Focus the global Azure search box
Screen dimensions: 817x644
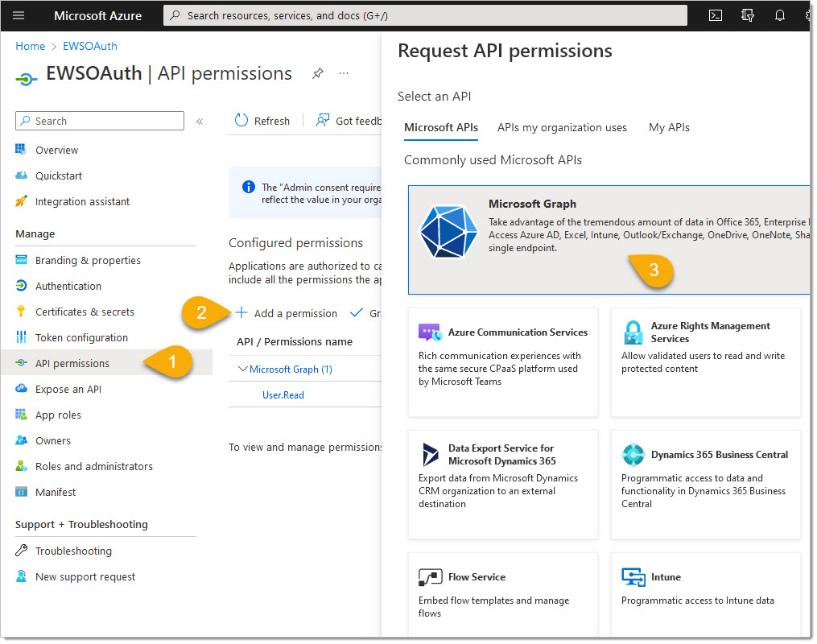click(x=427, y=15)
